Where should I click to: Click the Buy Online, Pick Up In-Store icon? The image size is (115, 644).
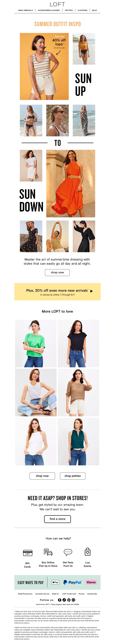[48, 552]
